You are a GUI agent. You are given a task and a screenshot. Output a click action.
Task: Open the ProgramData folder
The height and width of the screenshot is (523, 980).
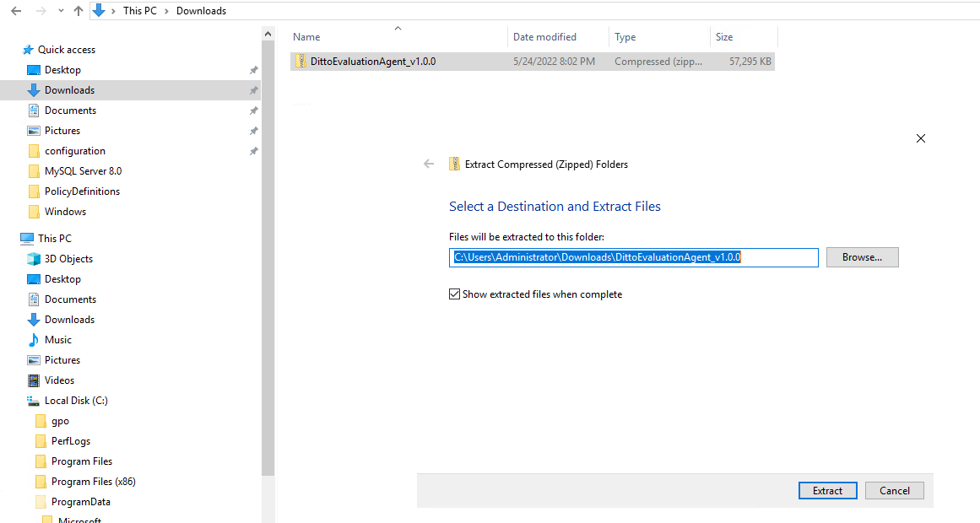tap(81, 502)
